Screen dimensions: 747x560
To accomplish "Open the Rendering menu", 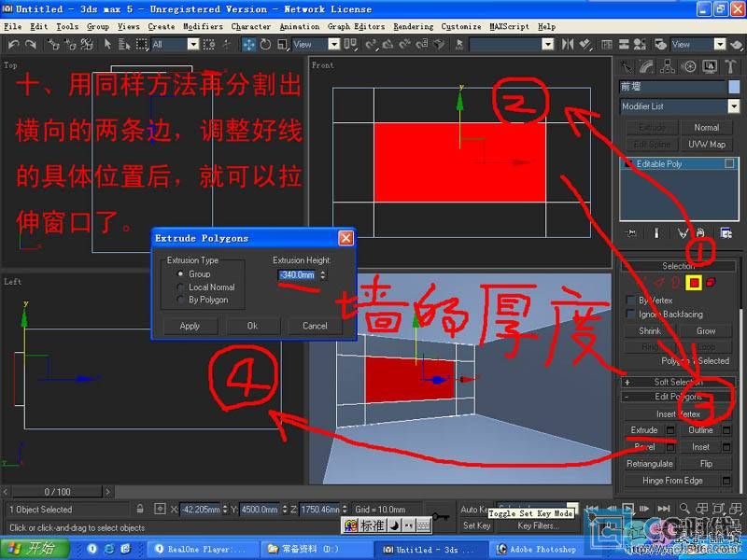I will [x=413, y=27].
